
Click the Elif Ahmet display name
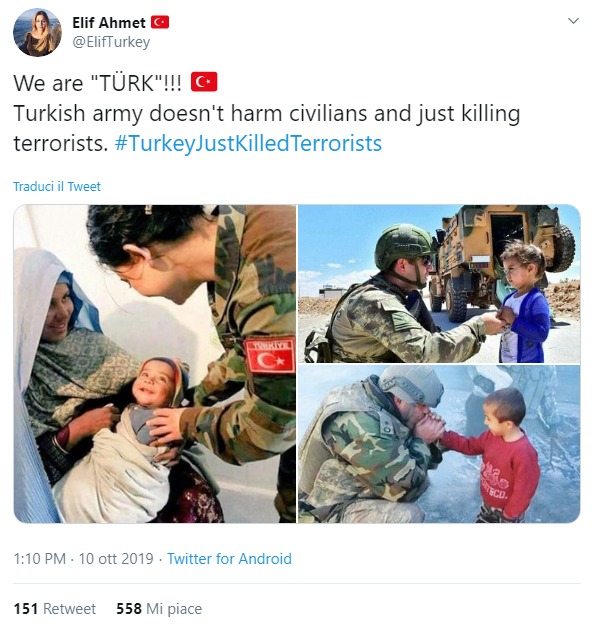(x=109, y=23)
